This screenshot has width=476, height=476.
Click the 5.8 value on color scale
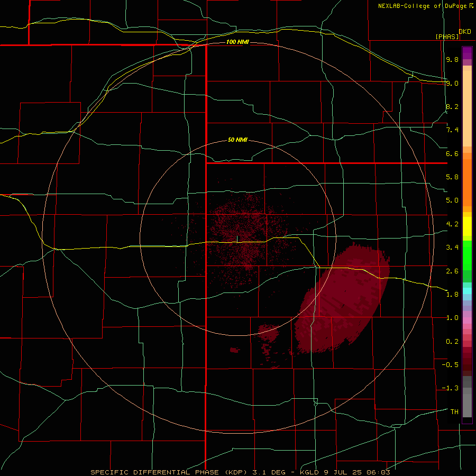coord(452,177)
